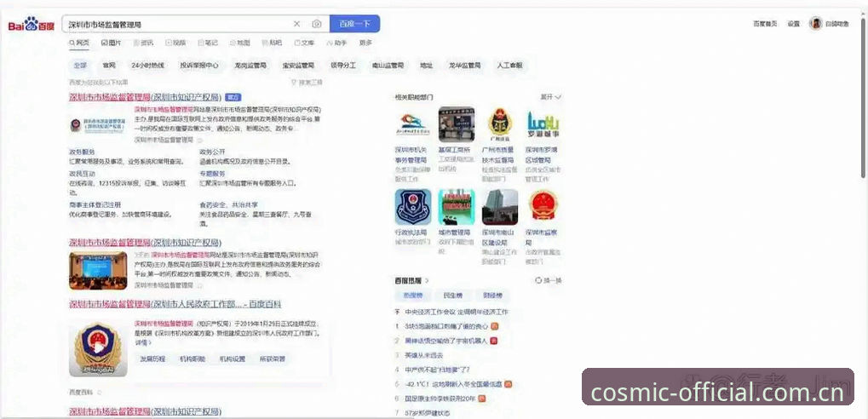Select the 宝安监管局 filter chip

click(x=298, y=66)
